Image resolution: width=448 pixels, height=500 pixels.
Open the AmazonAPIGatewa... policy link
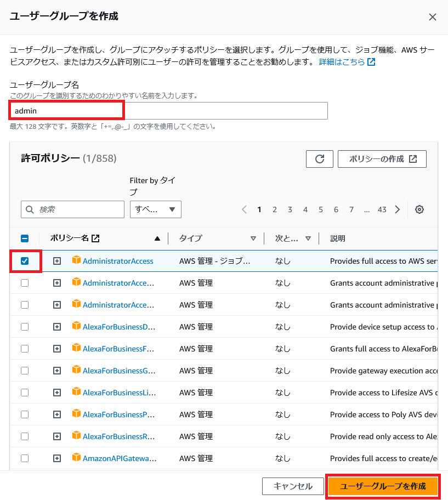[120, 458]
